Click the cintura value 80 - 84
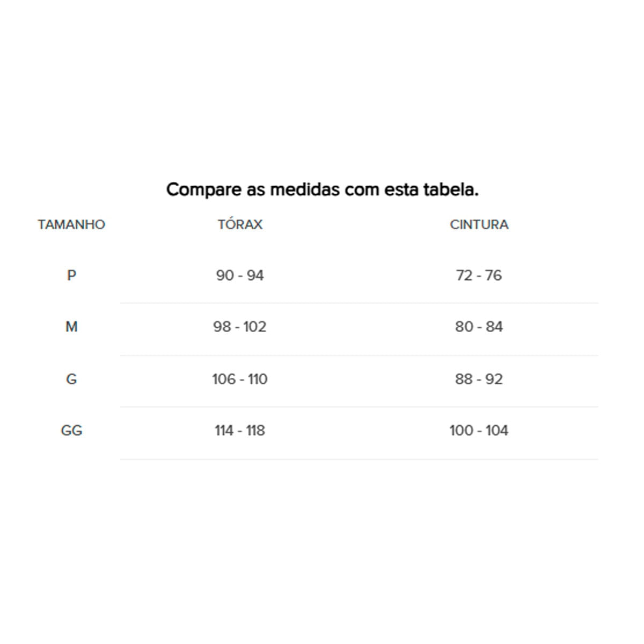Image resolution: width=644 pixels, height=644 pixels. (x=479, y=326)
